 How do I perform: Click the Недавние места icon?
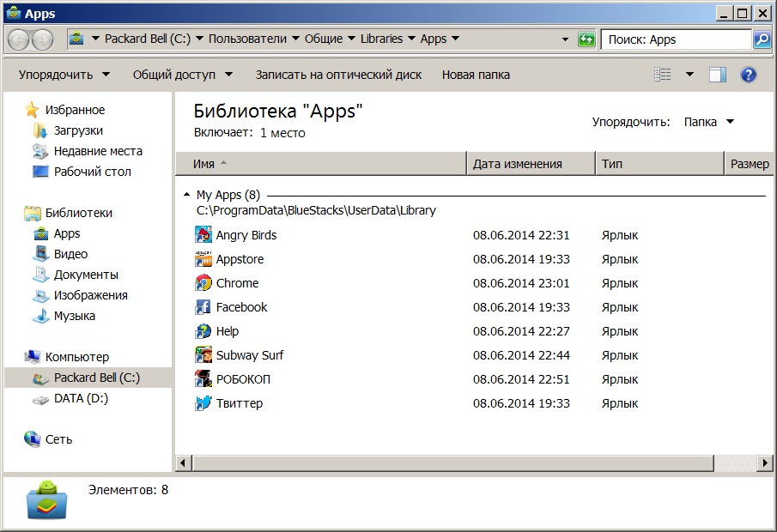[x=40, y=151]
